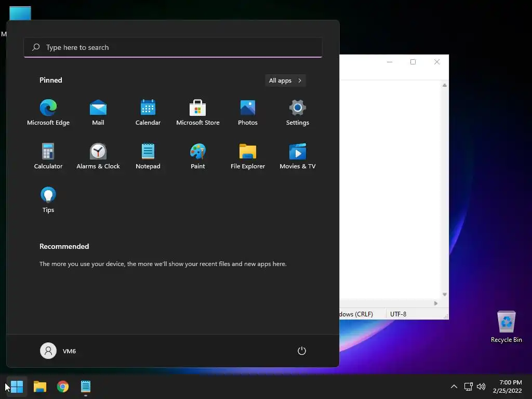The width and height of the screenshot is (532, 399).
Task: Click the Pinned section heading
Action: coord(50,80)
